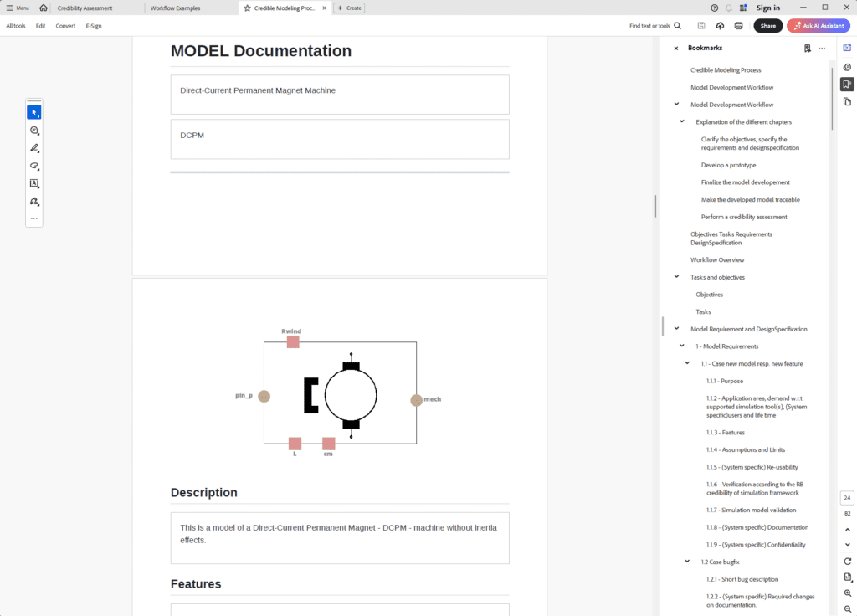Click the cloud upload icon

[720, 26]
